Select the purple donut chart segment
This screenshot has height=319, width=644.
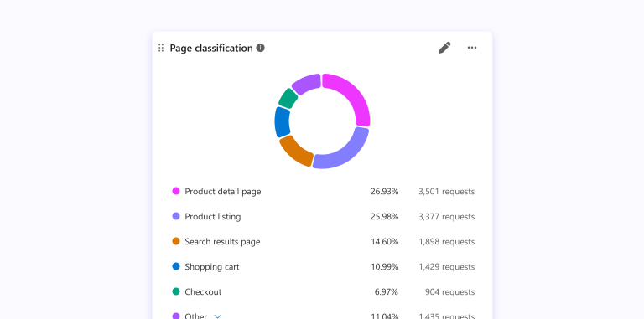[x=306, y=84]
